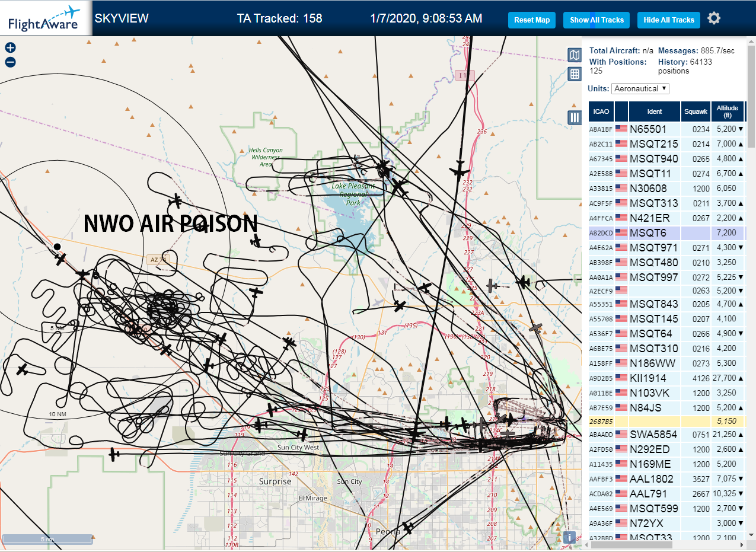Click the US flag in MSQT215 row
The width and height of the screenshot is (756, 552).
[621, 143]
